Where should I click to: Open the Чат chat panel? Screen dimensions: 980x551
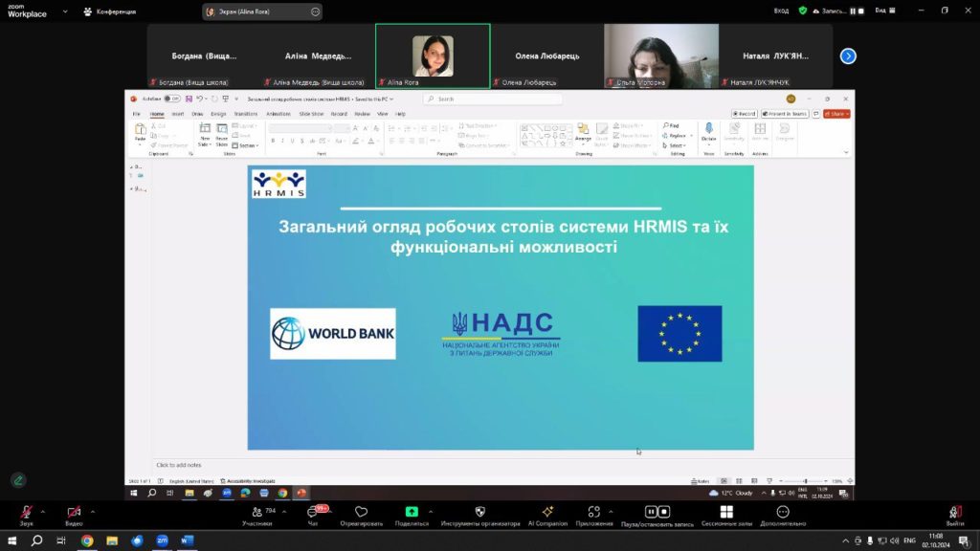(x=314, y=516)
